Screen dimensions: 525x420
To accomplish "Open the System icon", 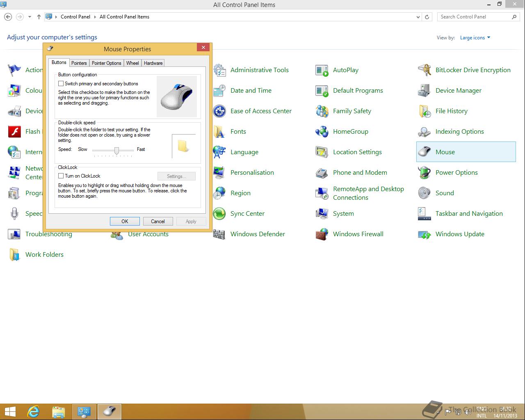I will pyautogui.click(x=322, y=214).
